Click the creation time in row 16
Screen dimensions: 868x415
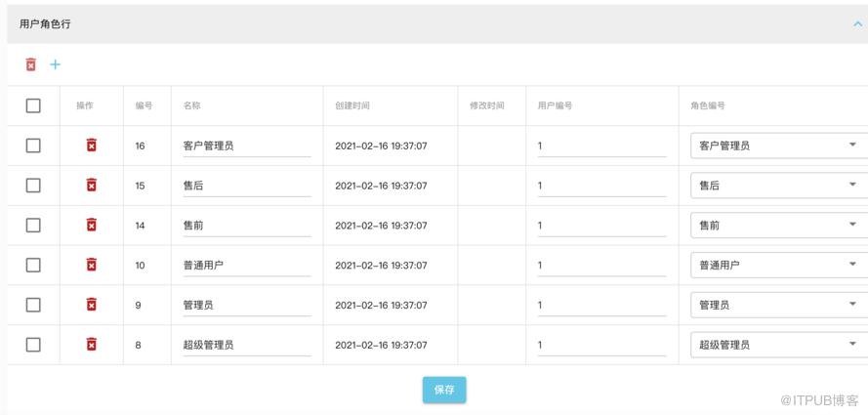pos(381,146)
